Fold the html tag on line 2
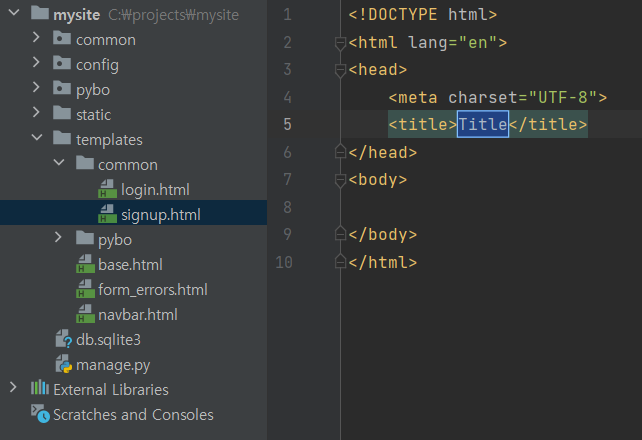The height and width of the screenshot is (440, 642). 340,43
